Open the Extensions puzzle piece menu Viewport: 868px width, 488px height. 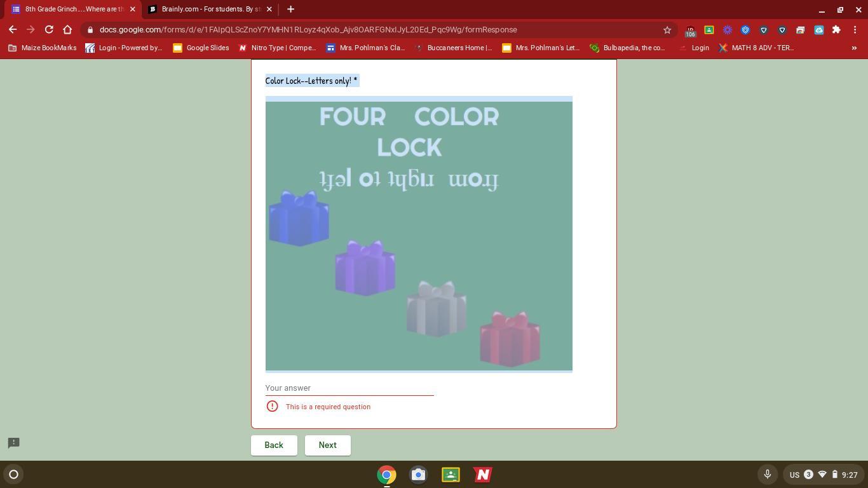click(x=836, y=30)
